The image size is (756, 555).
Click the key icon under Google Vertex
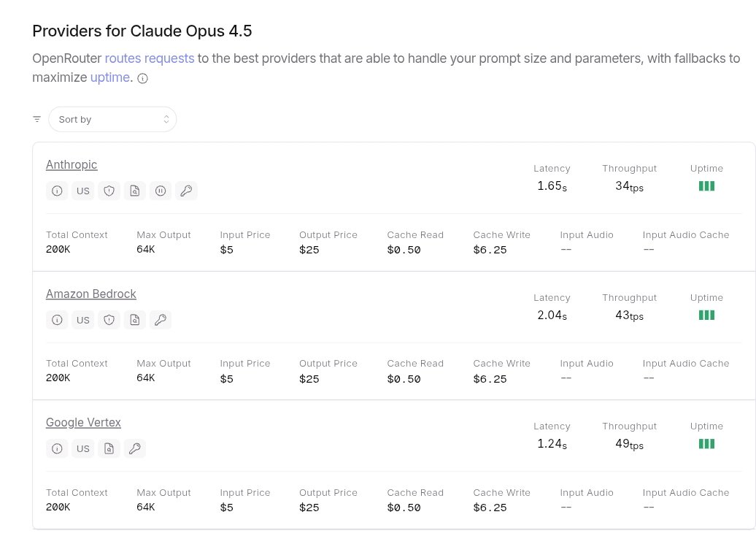point(134,448)
